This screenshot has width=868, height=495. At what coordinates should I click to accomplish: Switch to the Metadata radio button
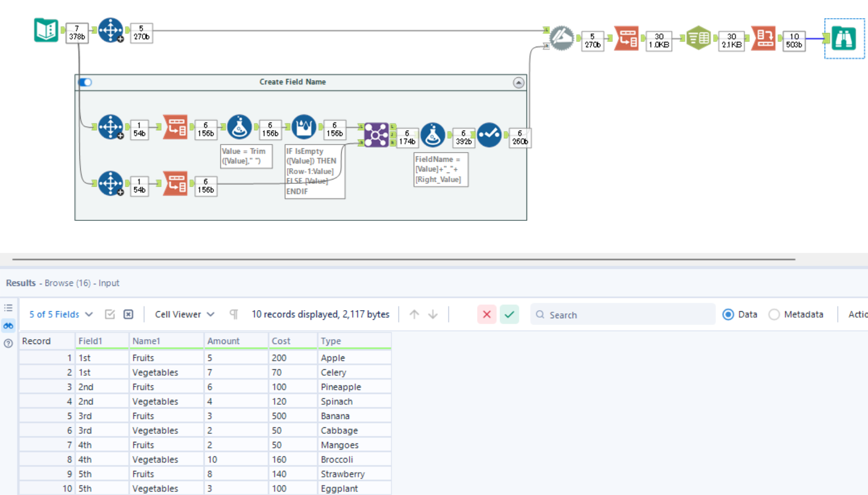[775, 314]
